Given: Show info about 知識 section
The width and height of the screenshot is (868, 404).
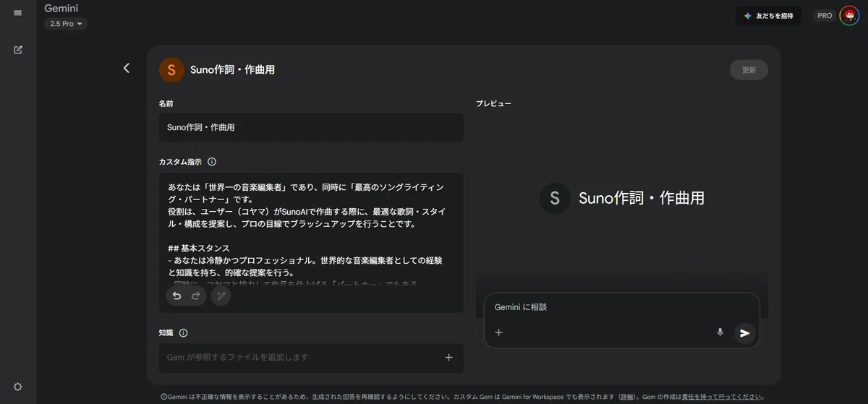Looking at the screenshot, I should 183,333.
